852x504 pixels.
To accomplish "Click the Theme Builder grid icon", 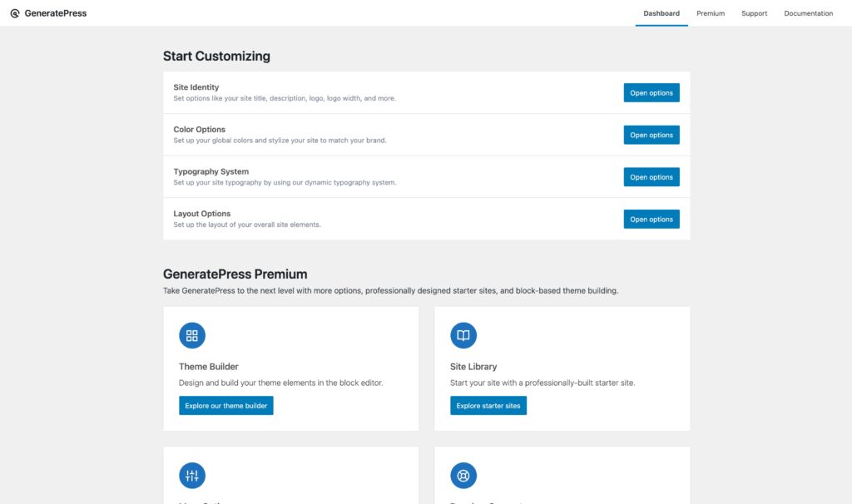I will (192, 336).
